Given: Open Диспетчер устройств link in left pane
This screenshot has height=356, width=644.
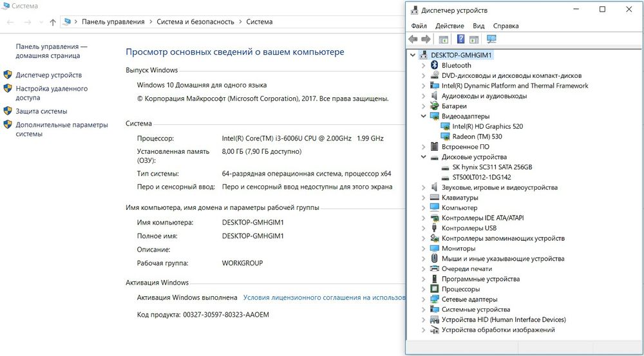Looking at the screenshot, I should (49, 75).
